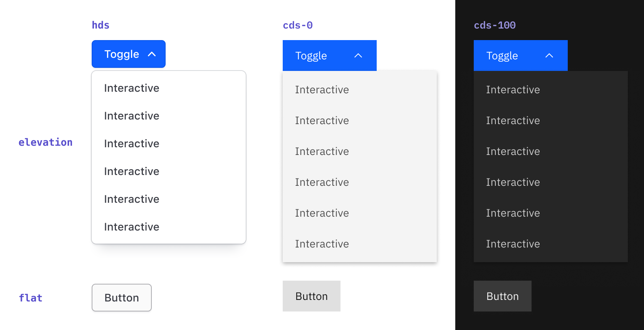Click the cds-0 gray Button

(312, 296)
